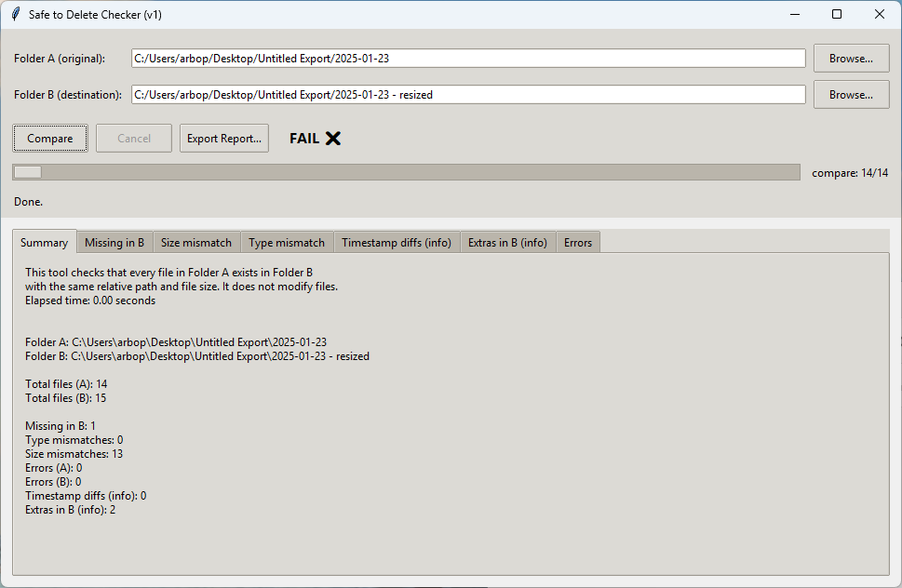Image resolution: width=902 pixels, height=588 pixels.
Task: Browse for Folder B (destination)
Action: point(850,94)
